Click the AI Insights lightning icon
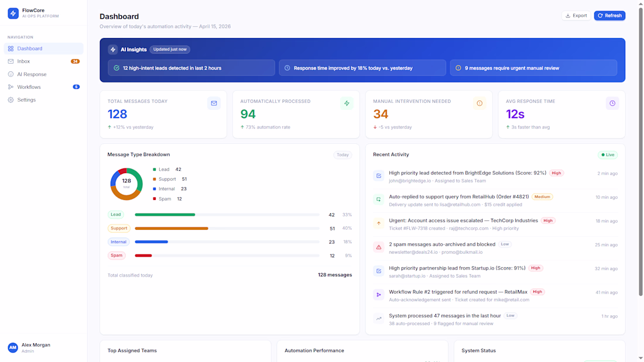The height and width of the screenshot is (362, 644). point(113,49)
